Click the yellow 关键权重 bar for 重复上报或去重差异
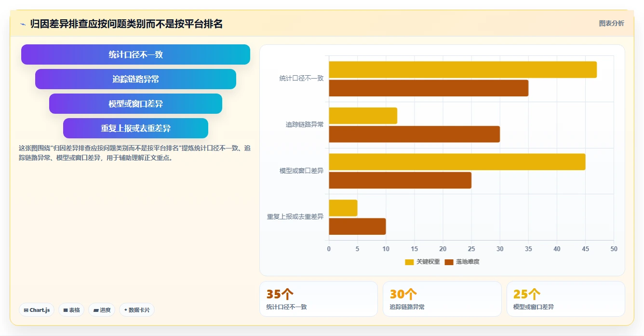Viewport: 644px width, 336px height. [343, 208]
